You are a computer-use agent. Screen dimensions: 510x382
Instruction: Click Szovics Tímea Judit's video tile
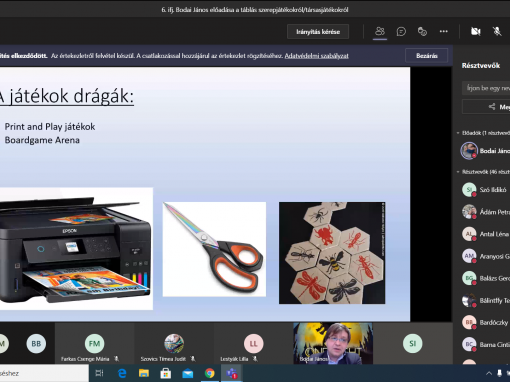[x=174, y=343]
